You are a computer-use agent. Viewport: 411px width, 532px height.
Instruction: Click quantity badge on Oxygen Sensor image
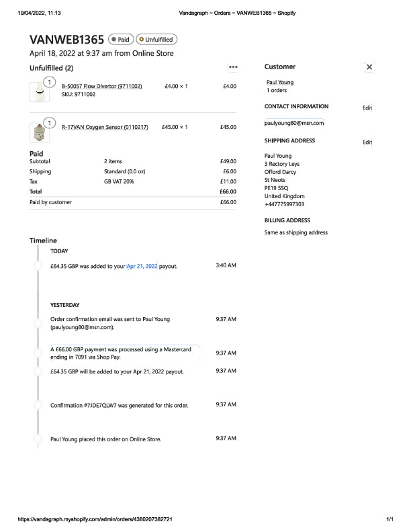point(49,122)
